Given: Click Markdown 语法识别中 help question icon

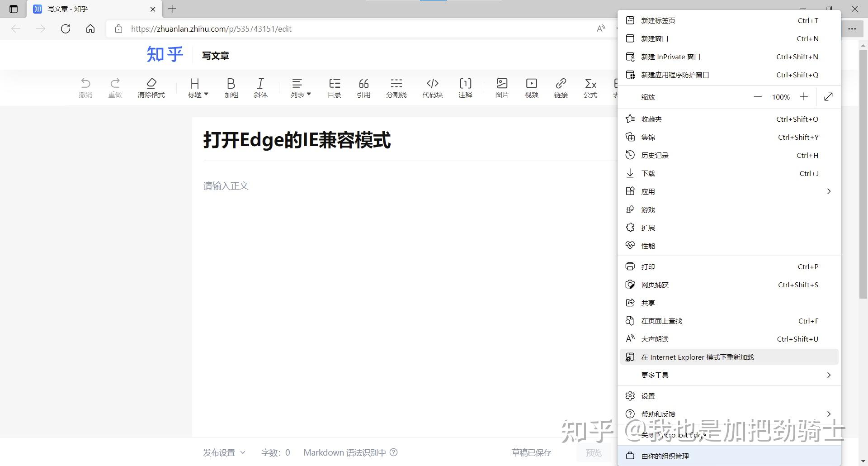Looking at the screenshot, I should (x=394, y=452).
